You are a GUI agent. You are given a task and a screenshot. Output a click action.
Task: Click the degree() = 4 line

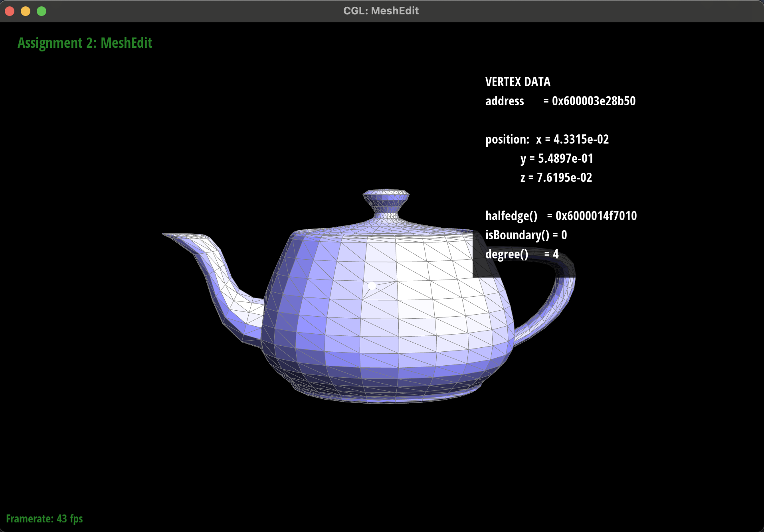pyautogui.click(x=521, y=254)
